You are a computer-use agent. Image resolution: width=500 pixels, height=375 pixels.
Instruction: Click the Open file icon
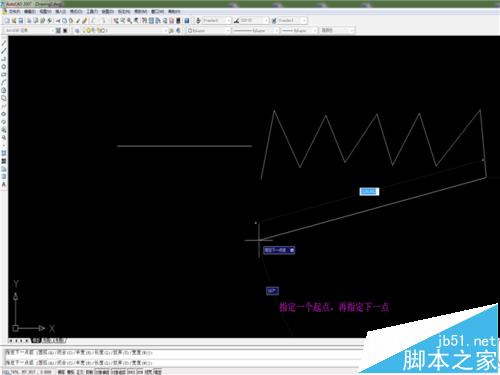14,21
